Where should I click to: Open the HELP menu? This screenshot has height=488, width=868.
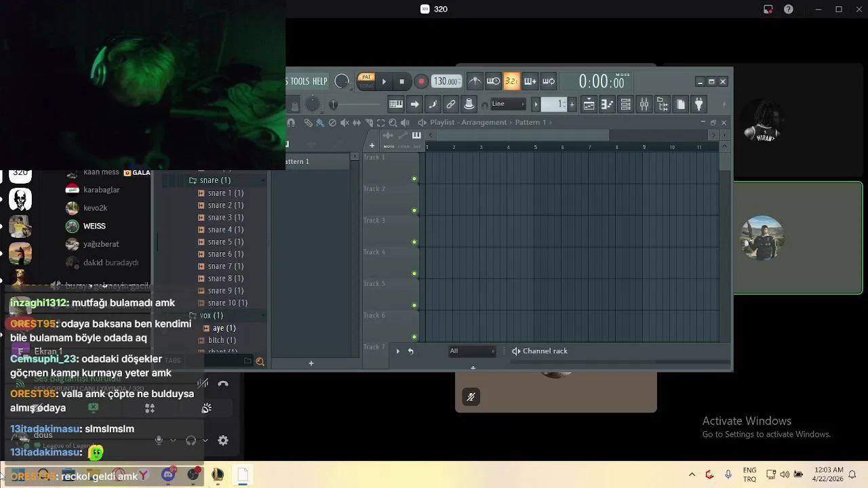[320, 81]
